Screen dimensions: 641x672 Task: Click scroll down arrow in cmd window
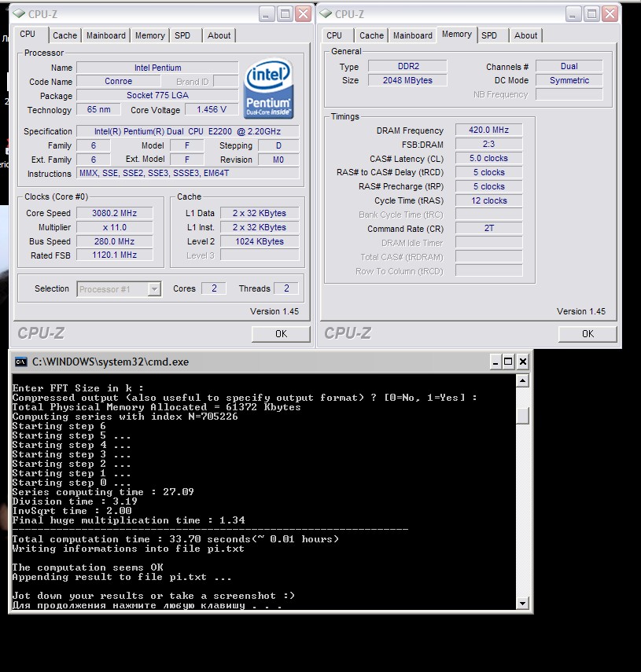522,604
